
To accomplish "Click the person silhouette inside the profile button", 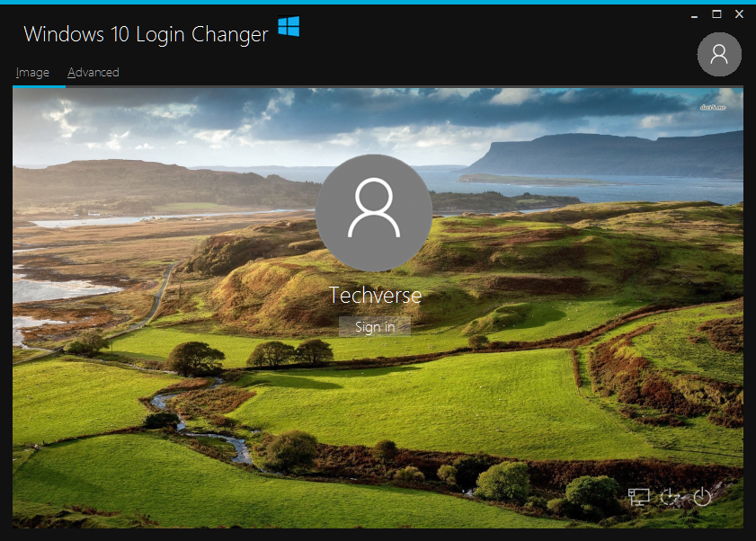I will (719, 54).
